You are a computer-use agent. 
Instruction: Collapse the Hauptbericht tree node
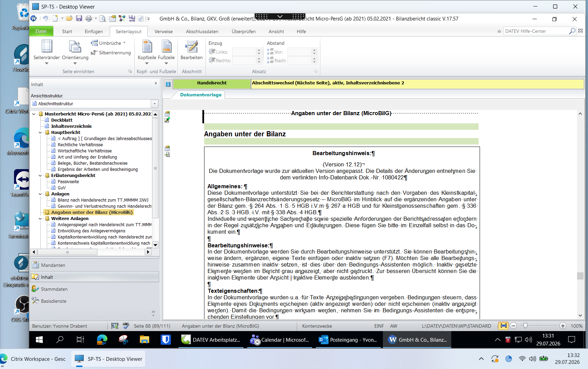40,133
